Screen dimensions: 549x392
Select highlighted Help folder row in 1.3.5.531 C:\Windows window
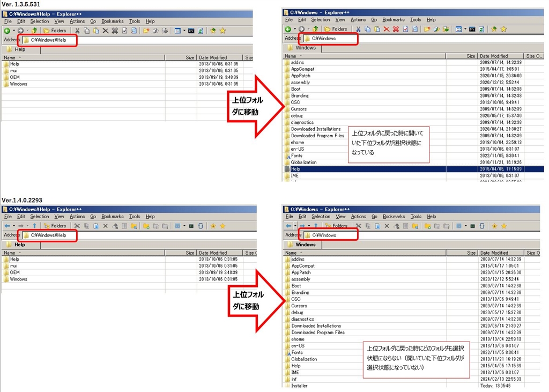tap(413, 169)
